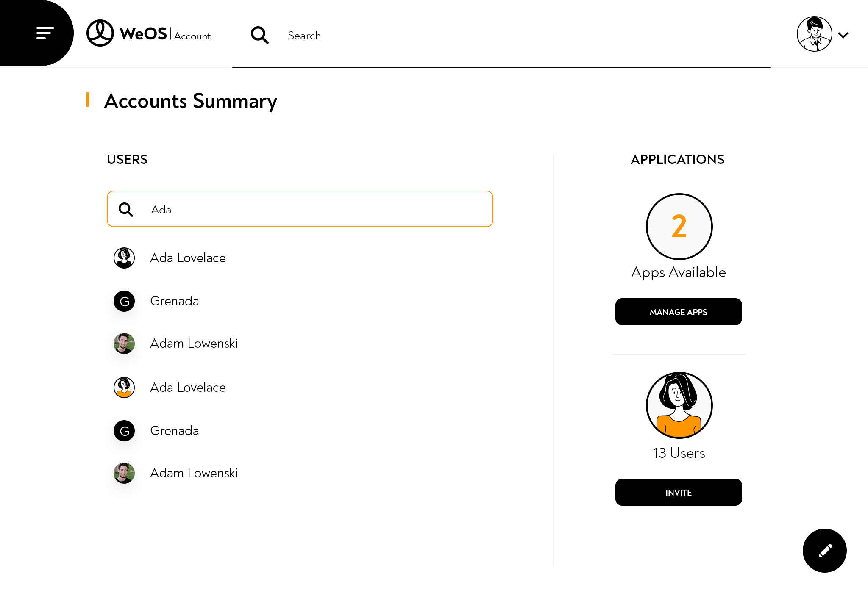Image resolution: width=868 pixels, height=593 pixels.
Task: Click second Ada Lovelace avatar with orange shirt
Action: click(124, 388)
